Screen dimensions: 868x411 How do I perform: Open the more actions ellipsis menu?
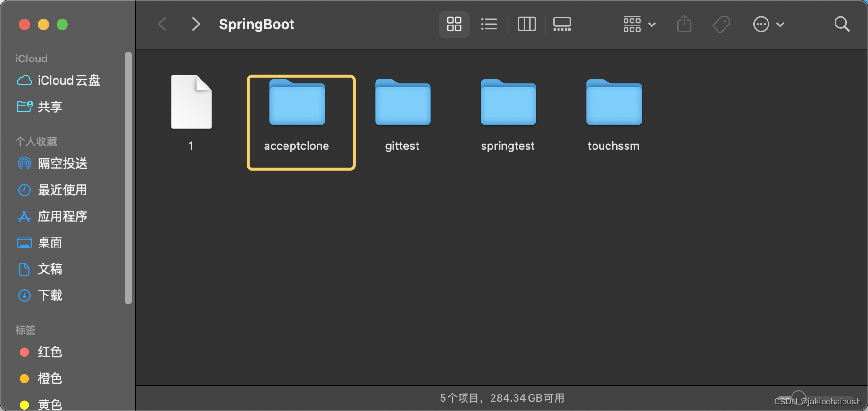(768, 24)
